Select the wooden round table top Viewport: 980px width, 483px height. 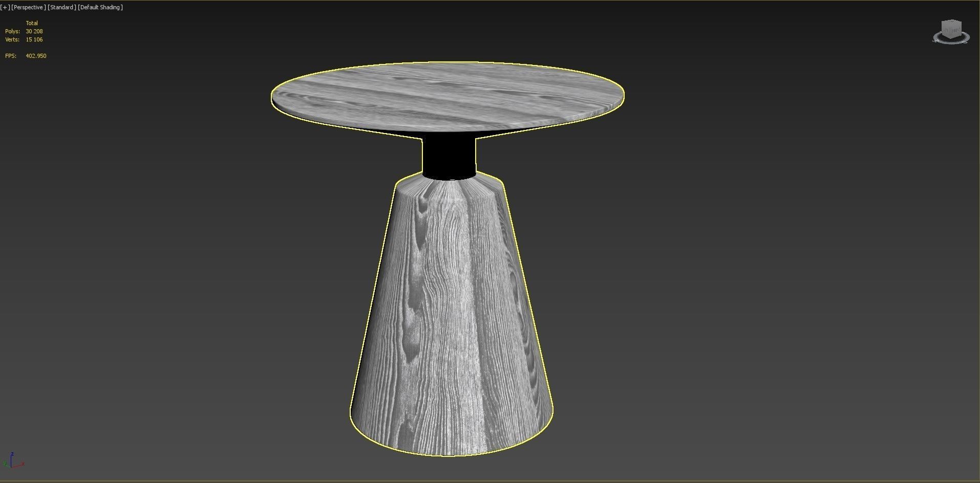coord(447,96)
